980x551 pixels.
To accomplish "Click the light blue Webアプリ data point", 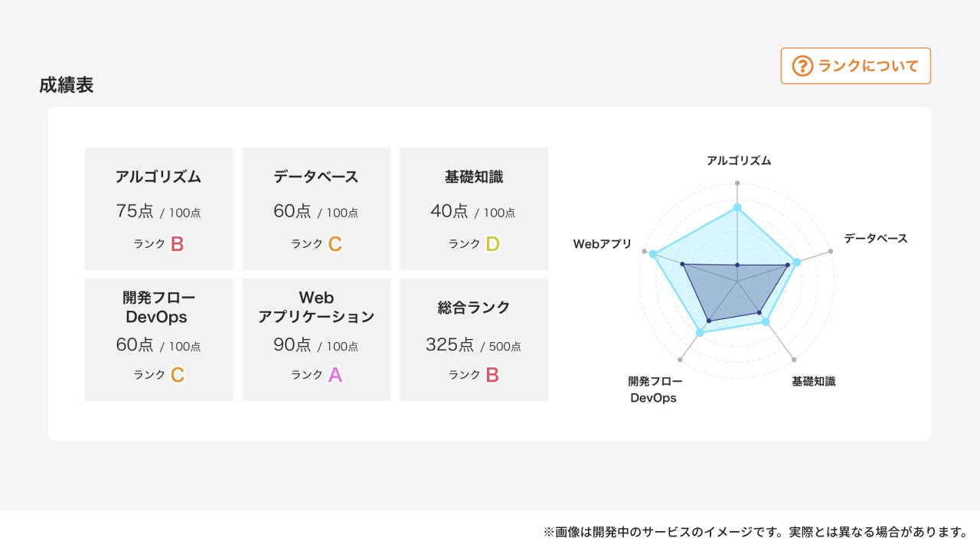I will coord(653,254).
